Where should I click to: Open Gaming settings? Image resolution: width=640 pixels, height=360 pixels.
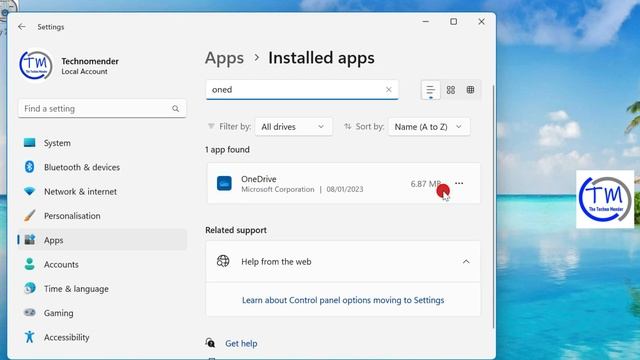click(102, 313)
